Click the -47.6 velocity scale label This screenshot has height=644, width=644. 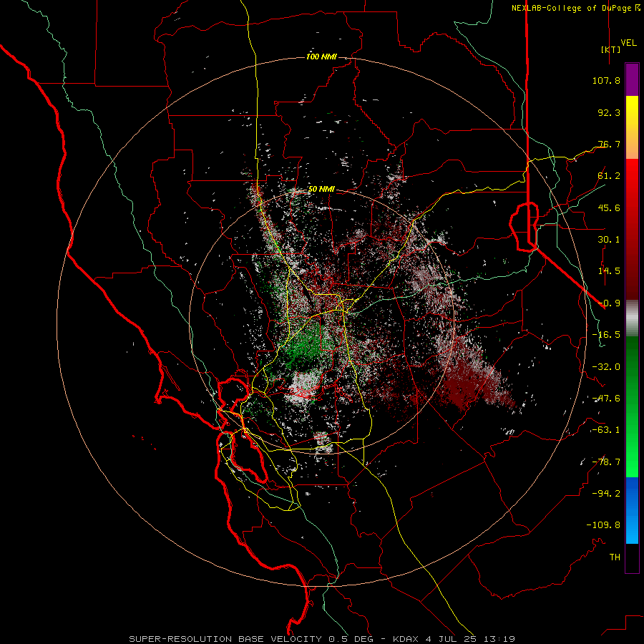point(606,399)
